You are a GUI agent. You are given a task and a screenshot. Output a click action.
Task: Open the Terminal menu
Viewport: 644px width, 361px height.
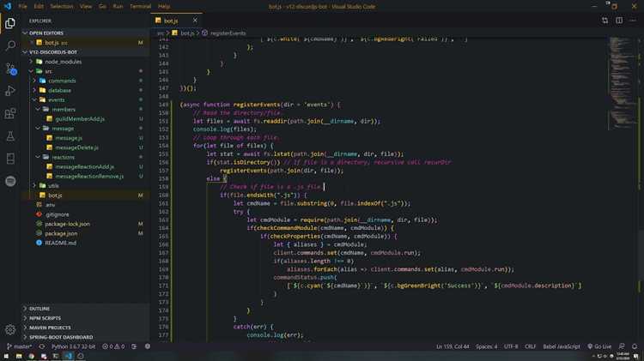[141, 7]
